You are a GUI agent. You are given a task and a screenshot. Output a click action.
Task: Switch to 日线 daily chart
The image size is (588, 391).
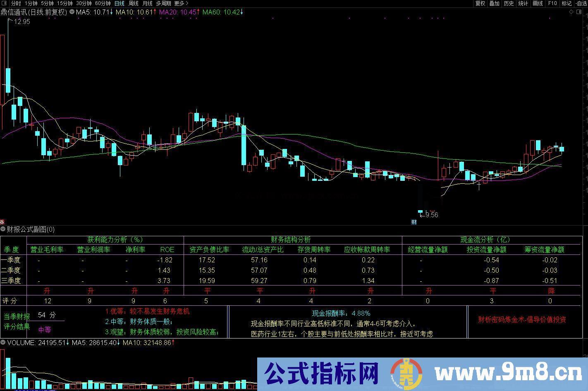pos(120,3)
